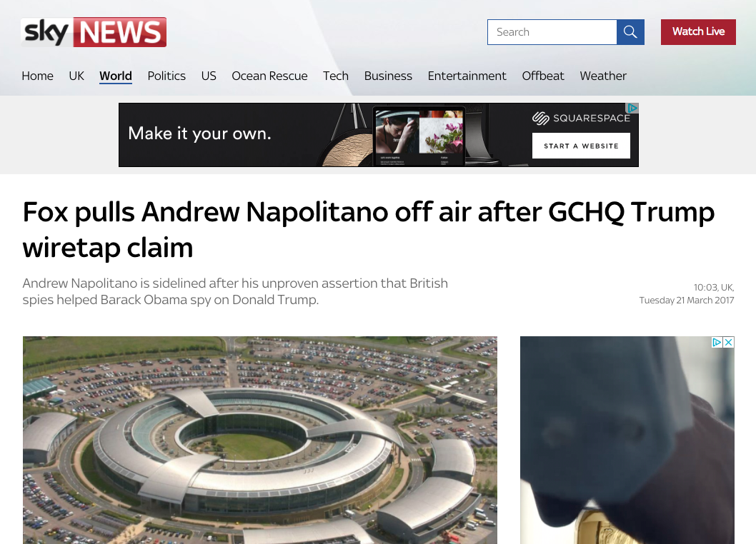This screenshot has width=756, height=544.
Task: Go to the Tech section
Action: (x=336, y=76)
